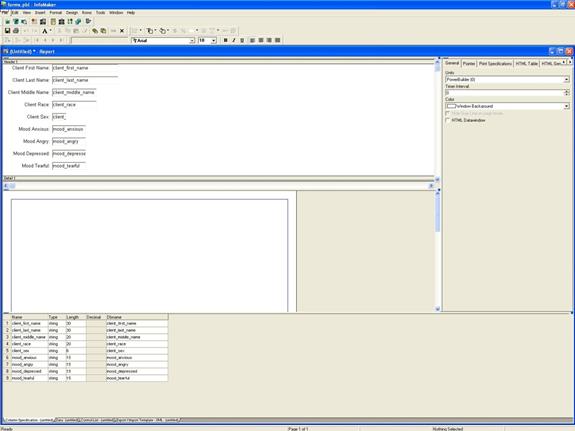
Task: Open the Tools menu
Action: click(x=100, y=12)
